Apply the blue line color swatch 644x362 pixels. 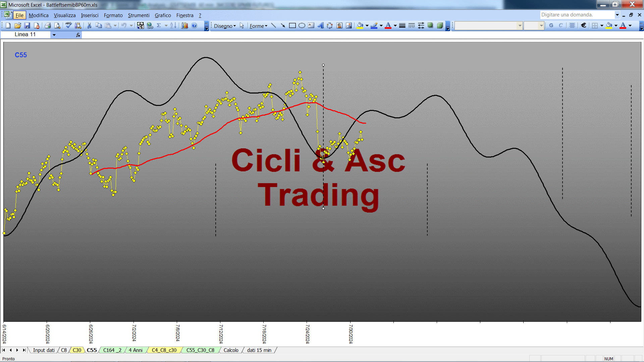click(x=374, y=26)
